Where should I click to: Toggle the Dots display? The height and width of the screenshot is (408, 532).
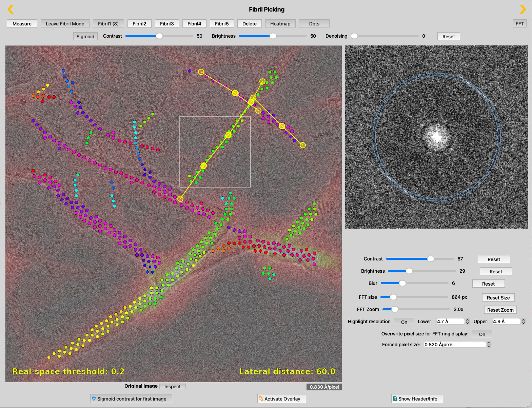(x=314, y=24)
